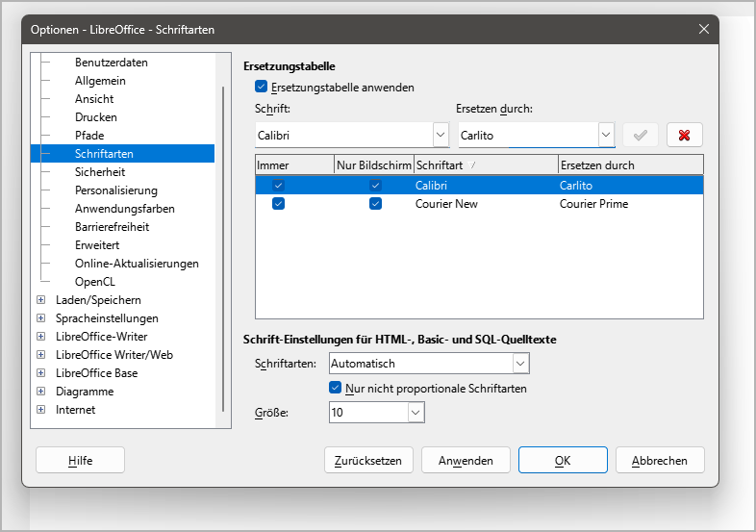The width and height of the screenshot is (756, 532).
Task: Toggle Nur Bildschirm checkbox for Calibri row
Action: pyautogui.click(x=375, y=186)
